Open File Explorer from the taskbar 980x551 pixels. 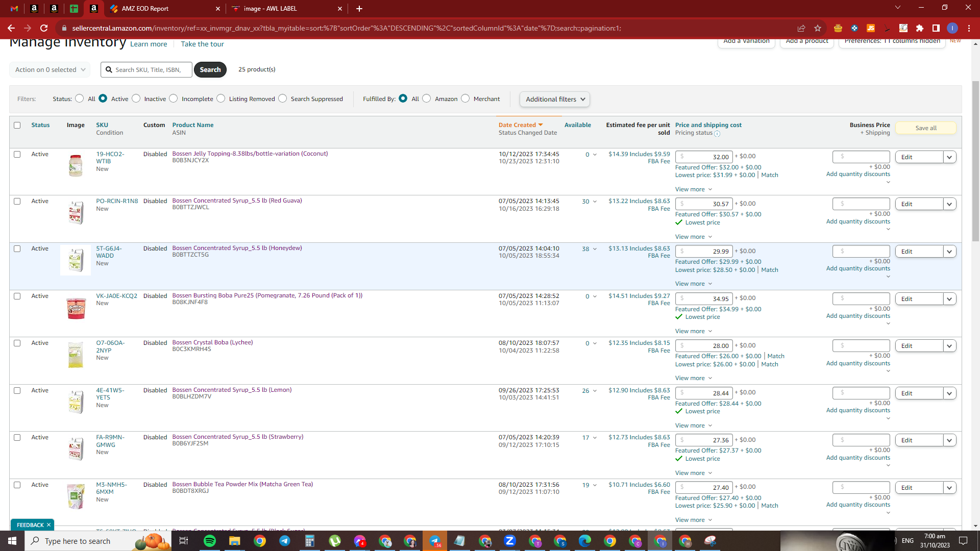(234, 541)
